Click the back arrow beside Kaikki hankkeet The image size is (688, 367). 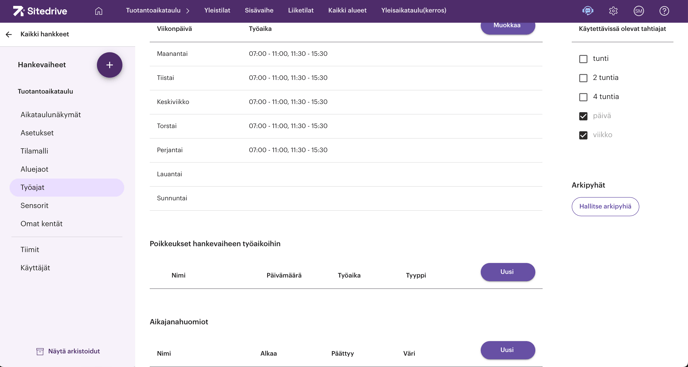9,34
